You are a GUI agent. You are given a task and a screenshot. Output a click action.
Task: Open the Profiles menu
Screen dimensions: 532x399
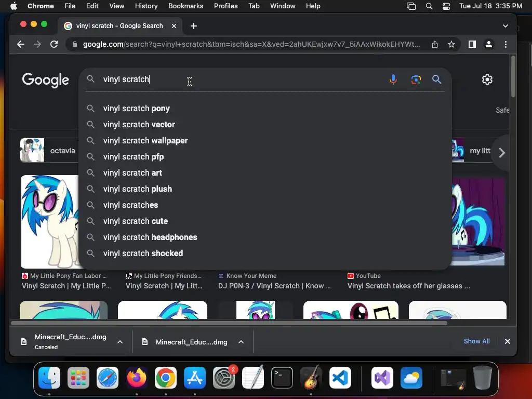click(x=225, y=6)
